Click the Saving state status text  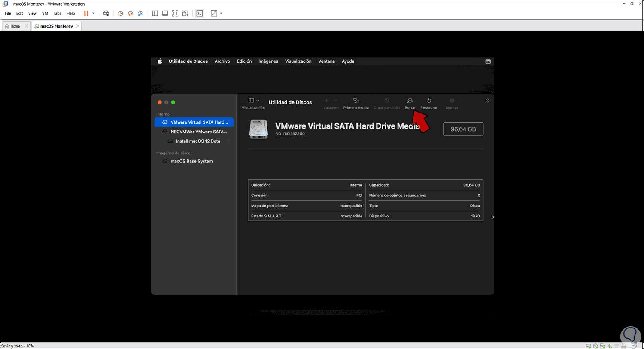pos(17,346)
